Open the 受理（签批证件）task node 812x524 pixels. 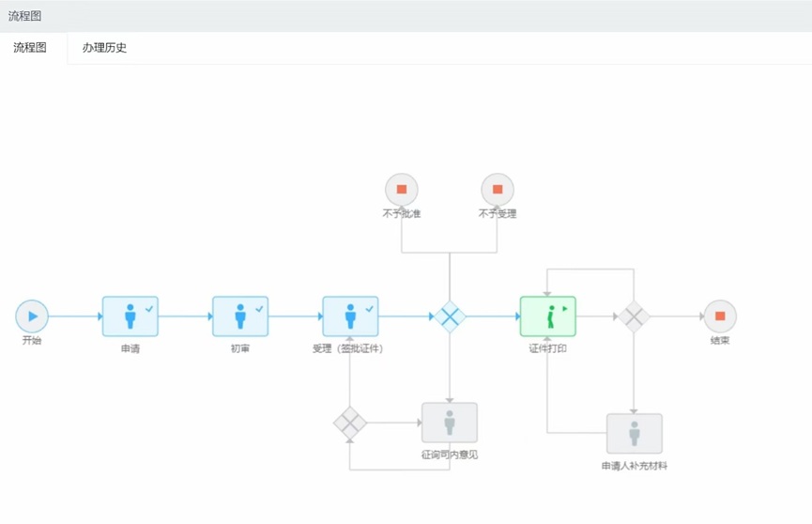tap(350, 316)
